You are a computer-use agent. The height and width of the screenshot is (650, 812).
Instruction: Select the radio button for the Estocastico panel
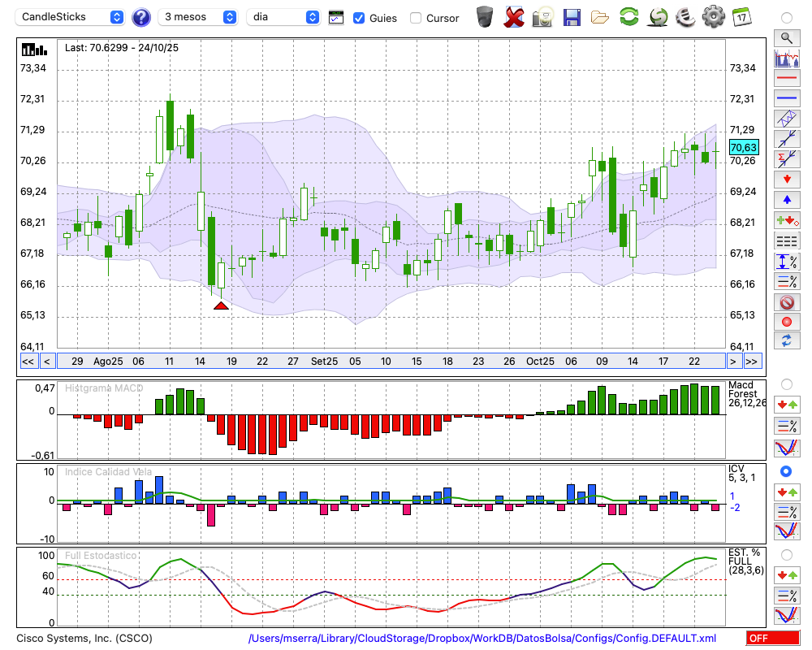click(x=787, y=555)
